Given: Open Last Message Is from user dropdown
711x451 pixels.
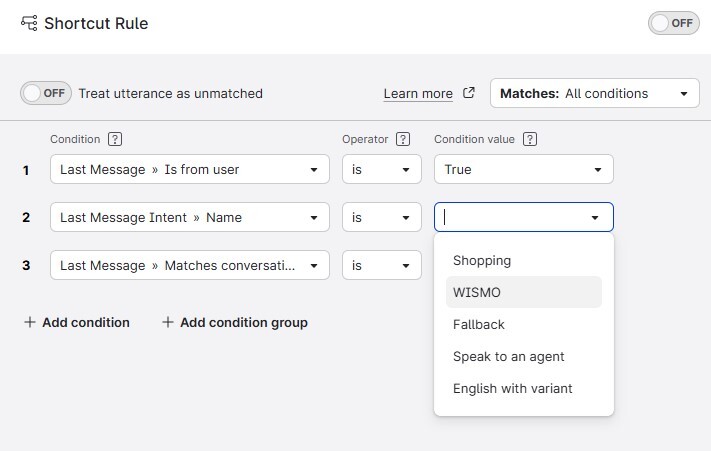Looking at the screenshot, I should point(189,169).
